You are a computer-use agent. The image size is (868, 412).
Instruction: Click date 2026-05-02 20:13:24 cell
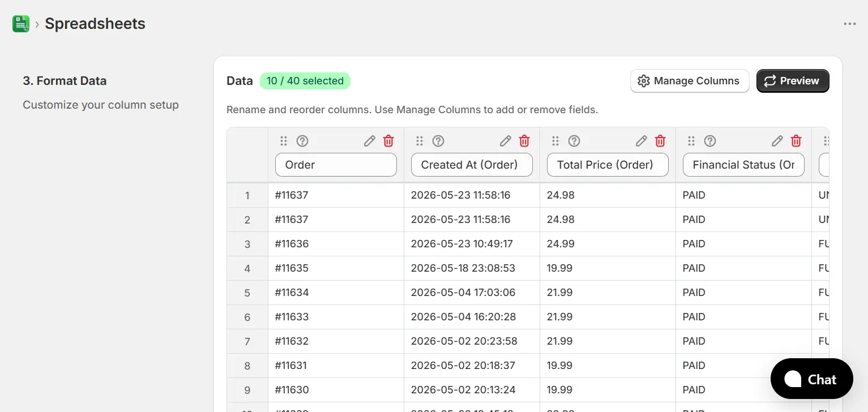(472, 390)
